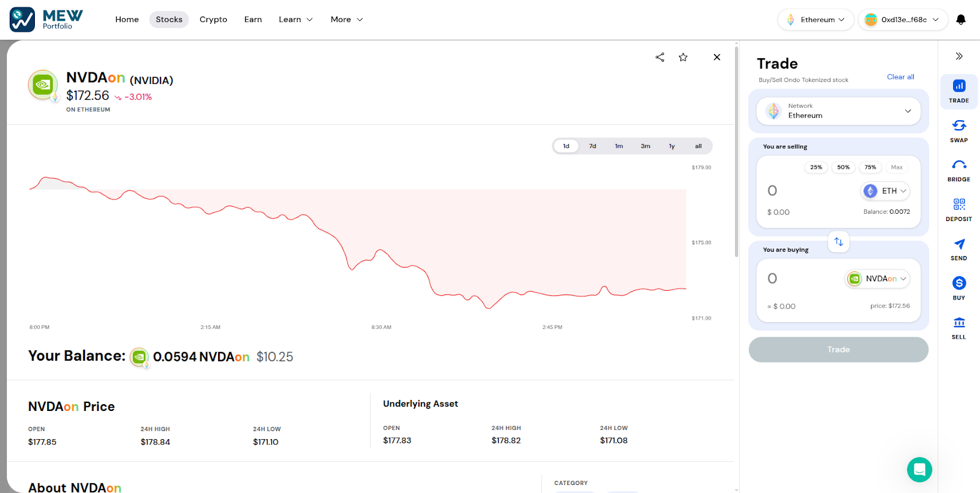Click the NVDAon open price $177.85

click(x=42, y=442)
